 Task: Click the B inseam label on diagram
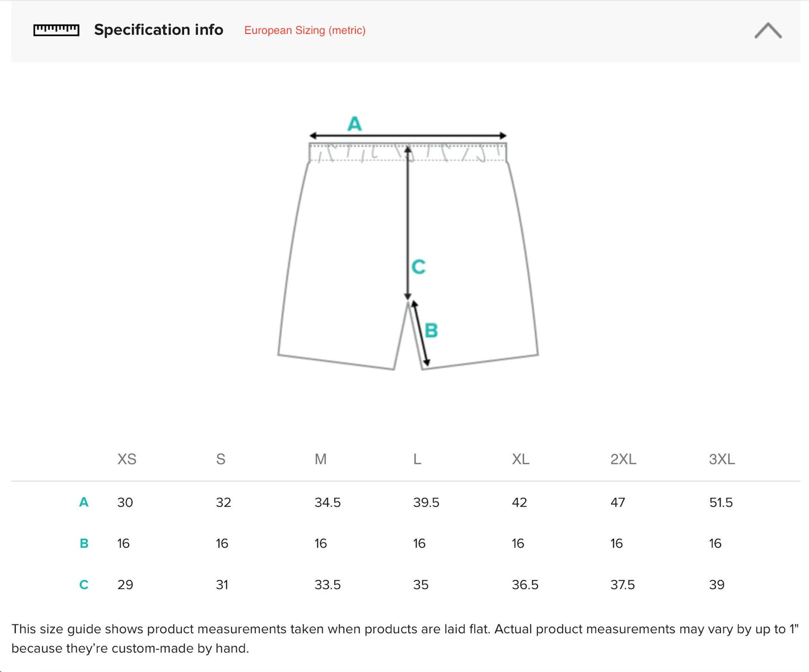(x=431, y=331)
